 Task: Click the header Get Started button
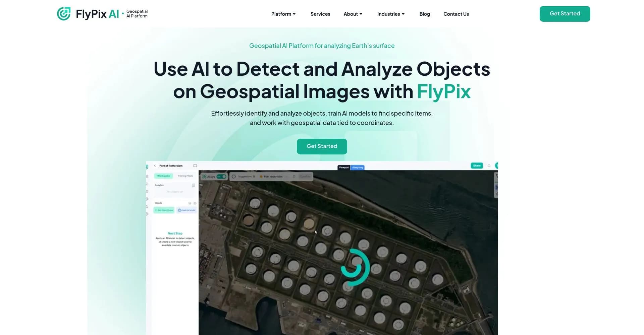point(565,14)
